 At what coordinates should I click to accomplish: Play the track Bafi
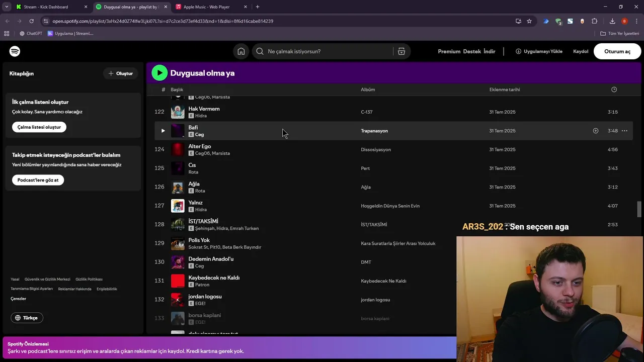163,131
